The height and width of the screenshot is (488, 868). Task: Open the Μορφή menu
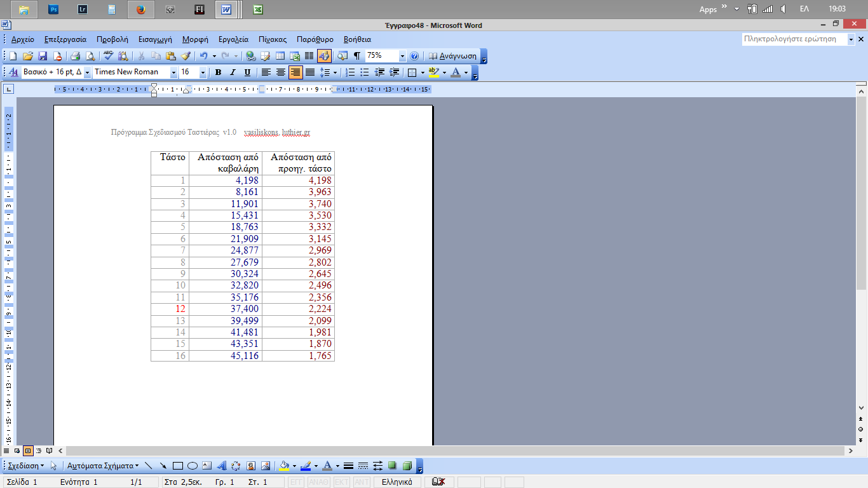tap(195, 39)
